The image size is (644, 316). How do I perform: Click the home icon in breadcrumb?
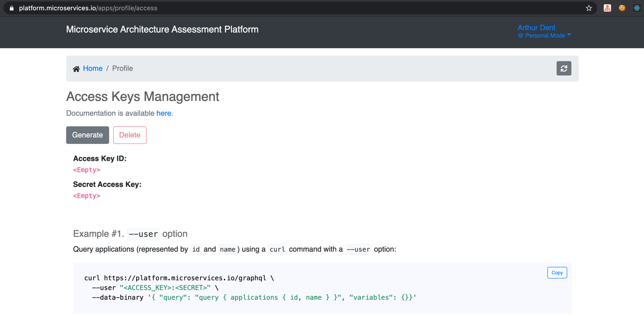(76, 69)
